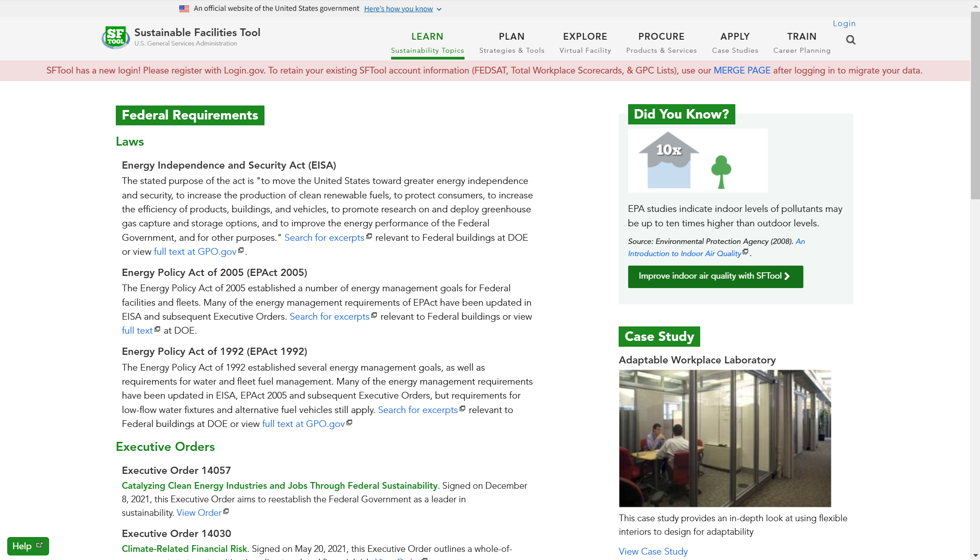
Task: Click the Login link top right
Action: point(843,23)
